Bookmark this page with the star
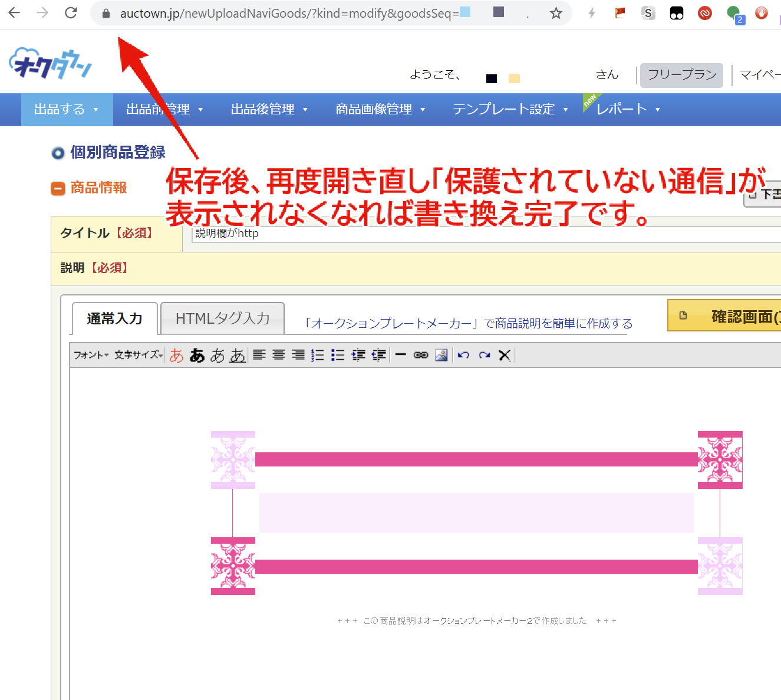This screenshot has width=781, height=700. click(556, 13)
